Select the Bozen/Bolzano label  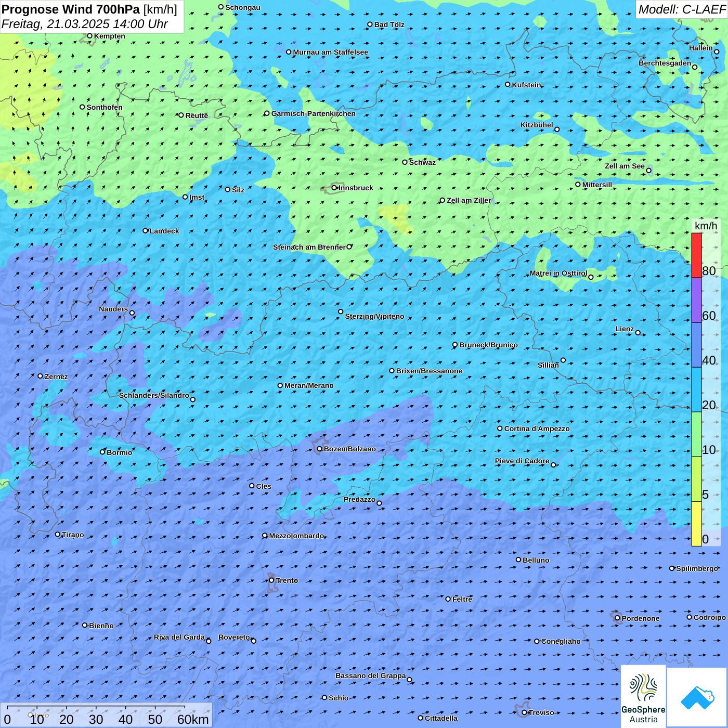click(349, 449)
